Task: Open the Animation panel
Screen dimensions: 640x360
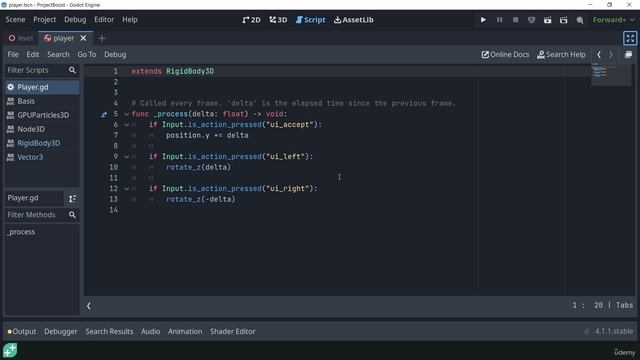Action: (185, 331)
